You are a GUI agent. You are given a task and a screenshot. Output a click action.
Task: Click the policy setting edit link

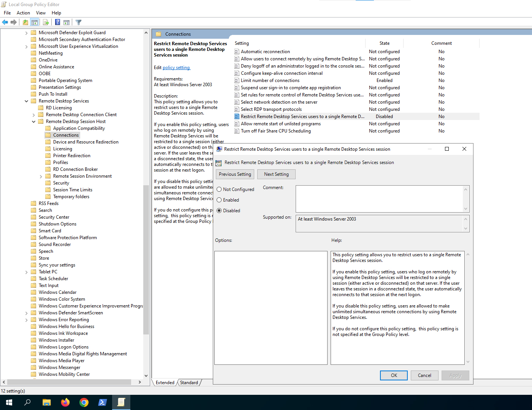pyautogui.click(x=176, y=68)
